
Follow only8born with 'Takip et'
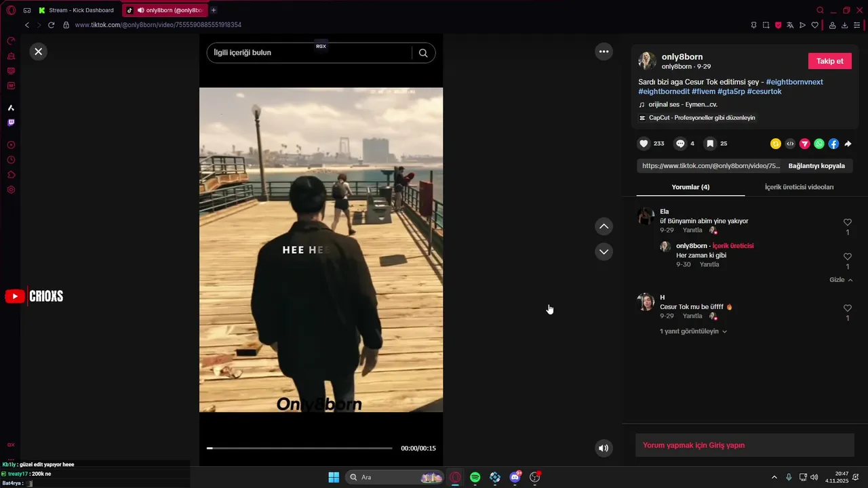click(x=829, y=61)
